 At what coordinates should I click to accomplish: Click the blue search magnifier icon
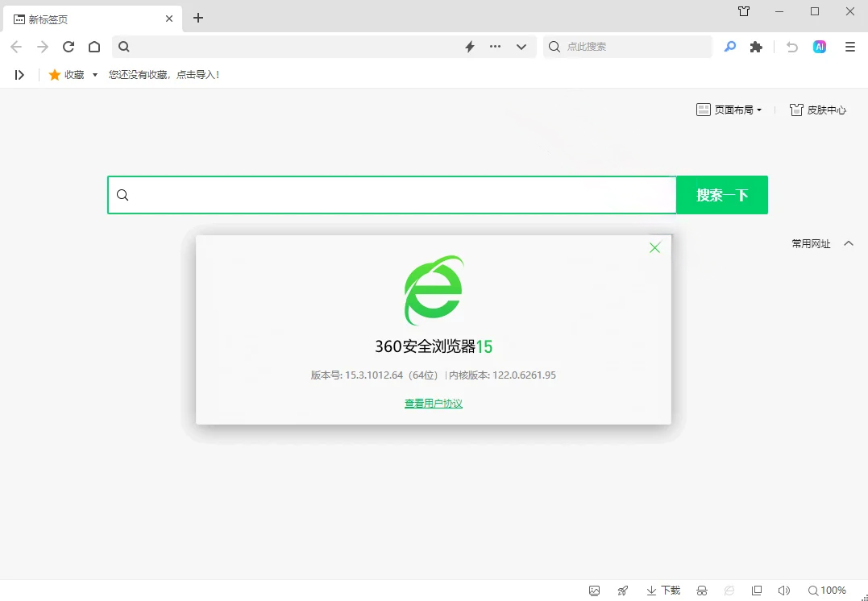click(730, 47)
